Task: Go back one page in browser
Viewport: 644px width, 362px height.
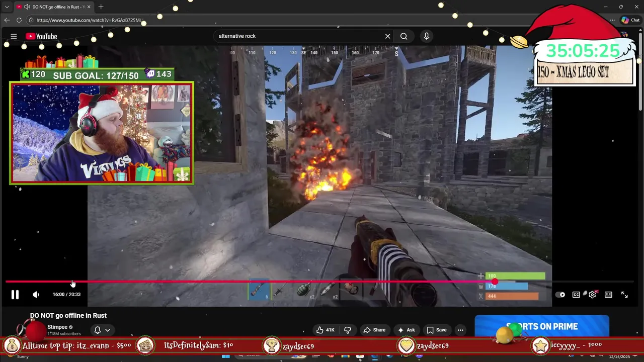Action: point(7,20)
